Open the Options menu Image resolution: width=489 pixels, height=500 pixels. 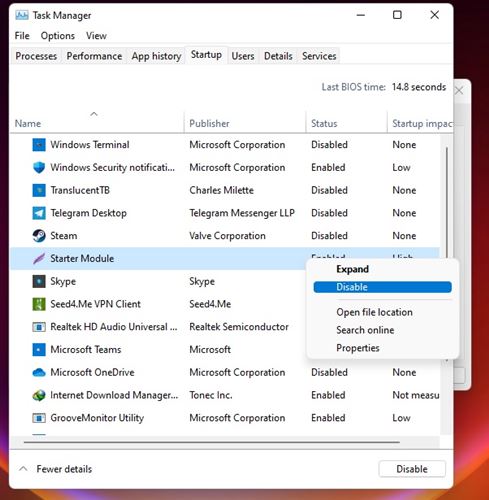click(58, 36)
